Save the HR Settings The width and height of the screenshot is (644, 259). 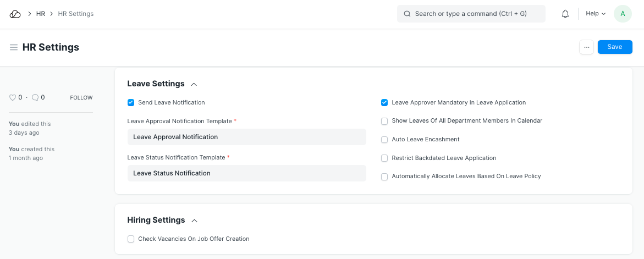coord(614,47)
